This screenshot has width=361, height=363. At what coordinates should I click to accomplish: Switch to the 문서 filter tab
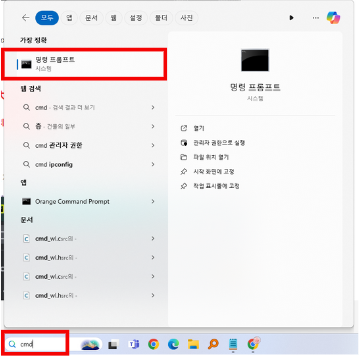[x=91, y=18]
